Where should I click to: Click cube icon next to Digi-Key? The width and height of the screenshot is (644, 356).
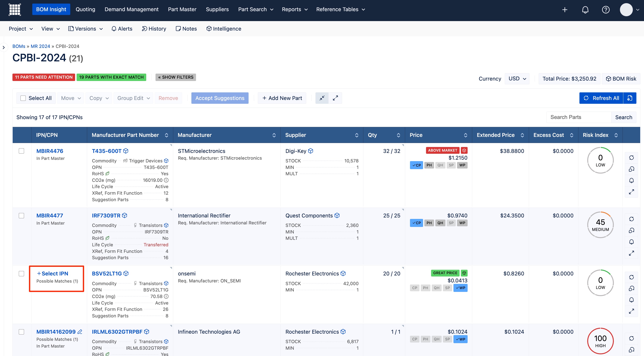(311, 151)
